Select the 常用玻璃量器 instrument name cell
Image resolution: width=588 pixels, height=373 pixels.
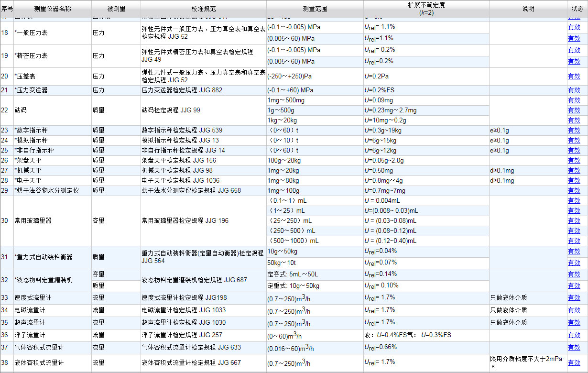pos(53,221)
